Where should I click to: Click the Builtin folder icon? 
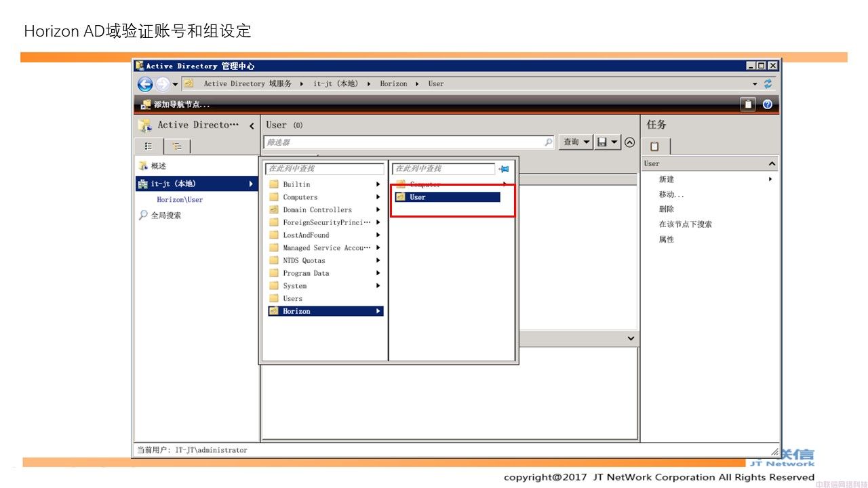coord(274,184)
